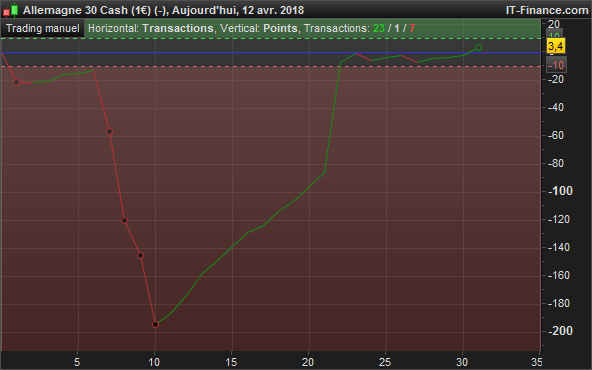The height and width of the screenshot is (370, 592).
Task: Click the yellow 3,4 current value label
Action: click(555, 46)
